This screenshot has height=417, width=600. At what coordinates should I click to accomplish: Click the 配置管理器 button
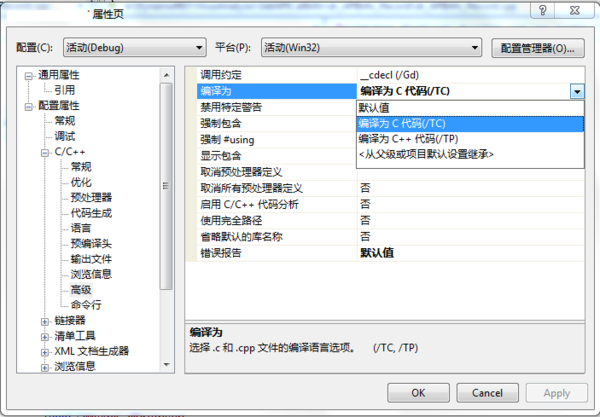(x=538, y=48)
